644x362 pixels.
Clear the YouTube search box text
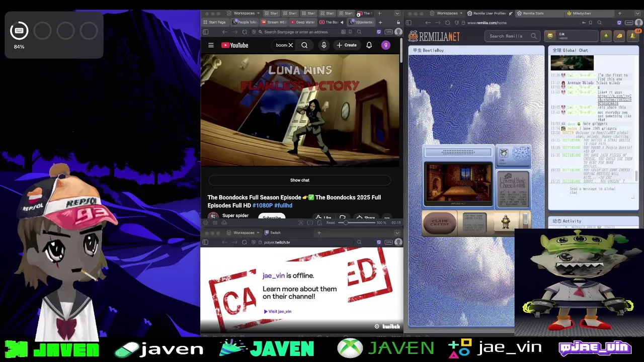[290, 45]
